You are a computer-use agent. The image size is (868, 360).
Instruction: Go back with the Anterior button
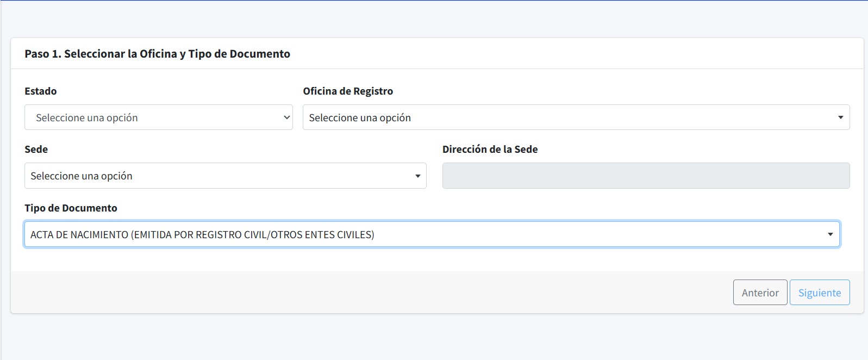(759, 293)
